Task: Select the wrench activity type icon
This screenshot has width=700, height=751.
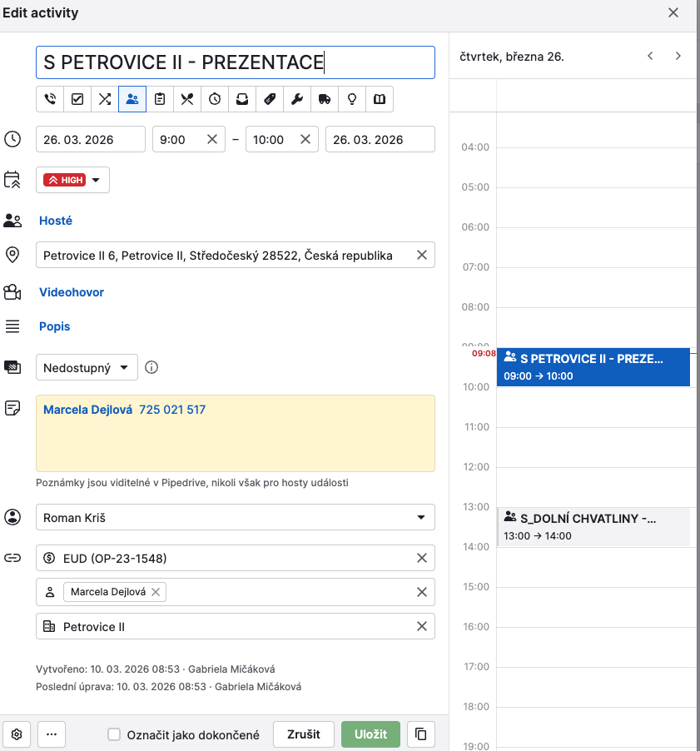Action: tap(297, 99)
